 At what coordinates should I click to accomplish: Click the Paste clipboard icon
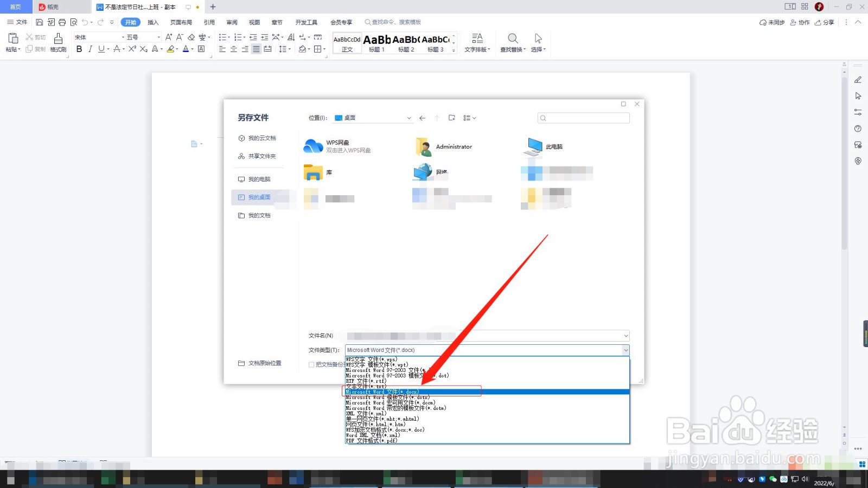pos(13,38)
